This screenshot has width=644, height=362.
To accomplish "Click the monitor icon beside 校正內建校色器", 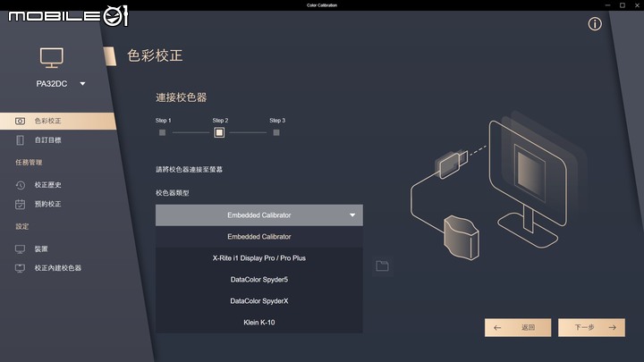I will point(20,268).
